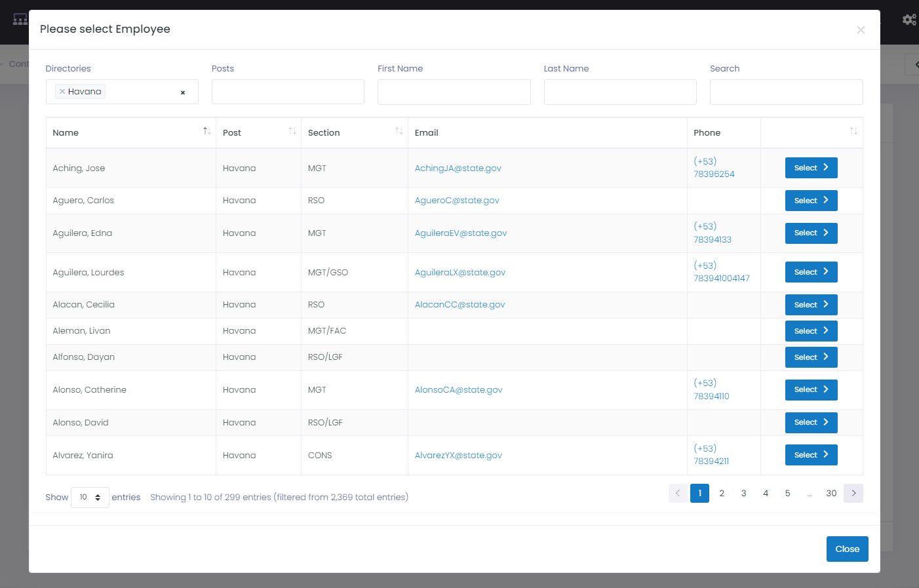Select employee Alacan, Cecilia
The image size is (919, 588).
coord(811,305)
